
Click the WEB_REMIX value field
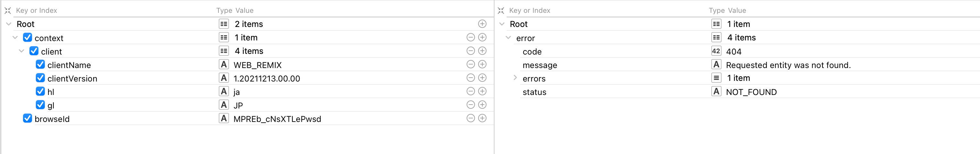257,65
